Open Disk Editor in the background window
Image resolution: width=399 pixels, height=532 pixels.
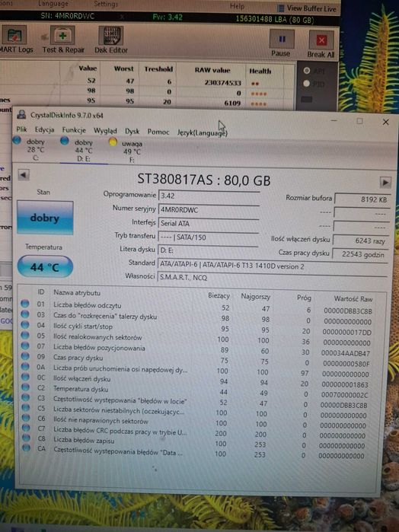[x=110, y=40]
